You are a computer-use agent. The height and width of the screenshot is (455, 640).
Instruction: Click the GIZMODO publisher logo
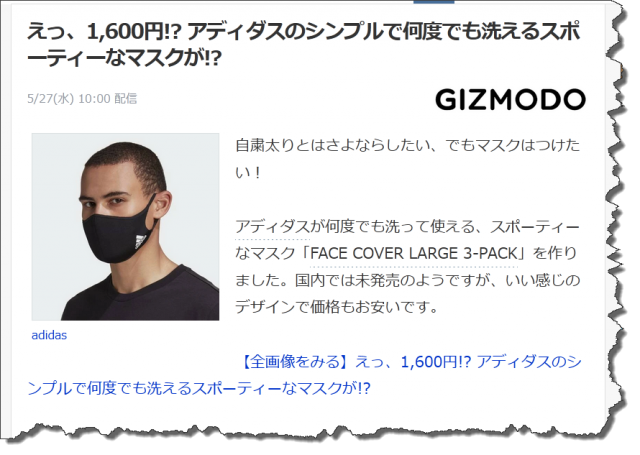pyautogui.click(x=510, y=100)
